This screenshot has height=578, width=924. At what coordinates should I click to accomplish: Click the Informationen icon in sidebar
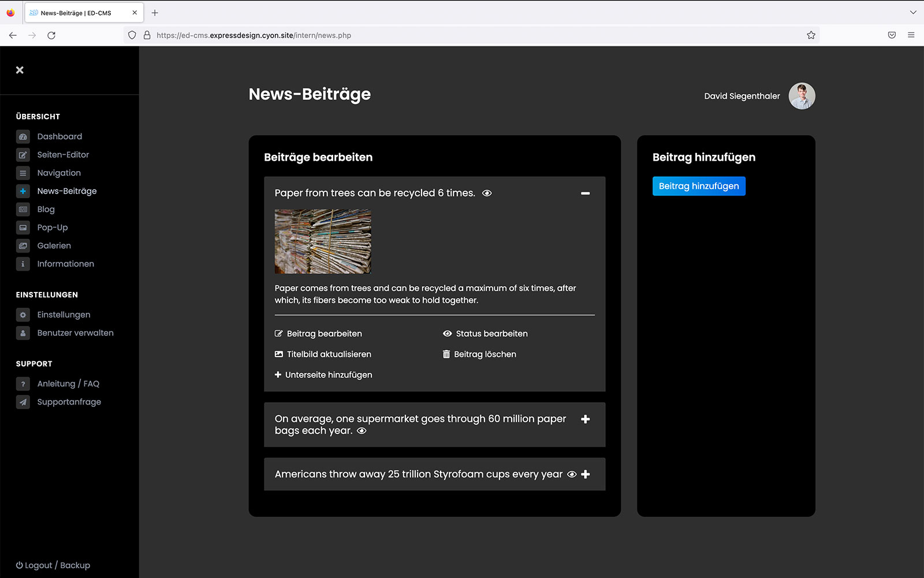point(23,264)
